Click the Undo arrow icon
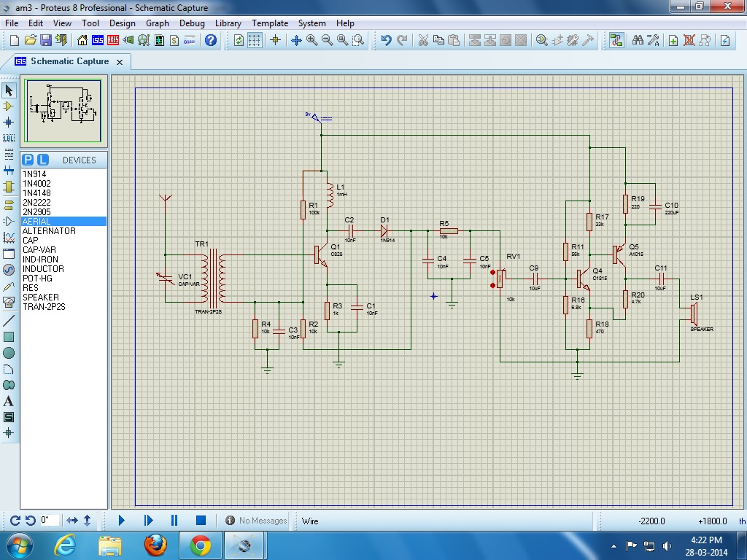Viewport: 747px width, 560px height. tap(386, 40)
